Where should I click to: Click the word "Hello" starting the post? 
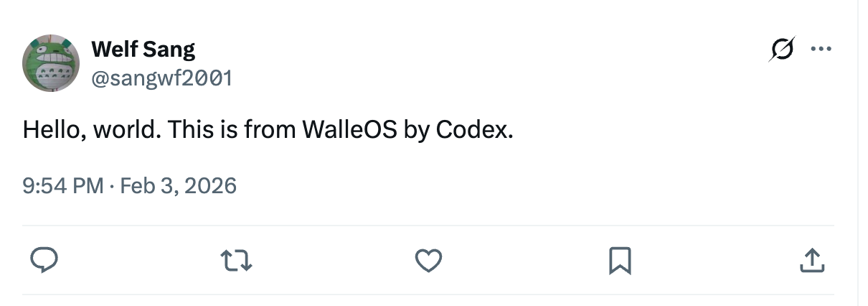tap(52, 131)
